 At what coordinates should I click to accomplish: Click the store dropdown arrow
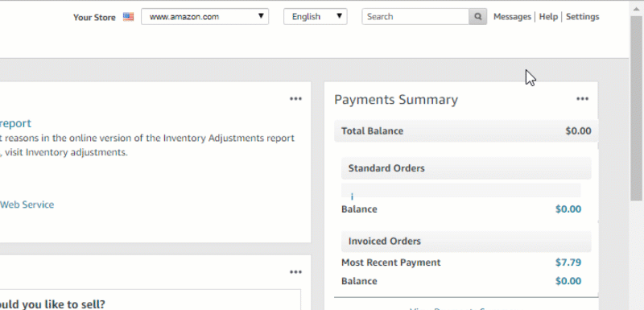coord(261,16)
